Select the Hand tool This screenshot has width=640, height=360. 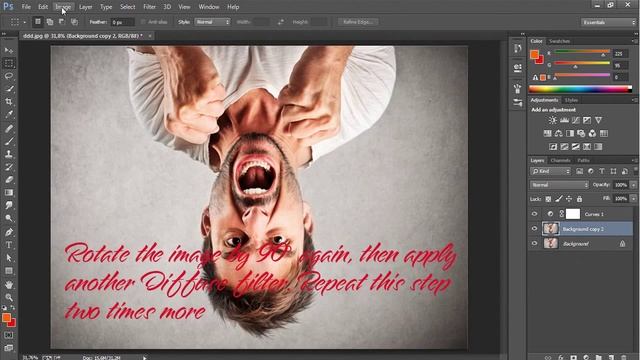tap(9, 284)
